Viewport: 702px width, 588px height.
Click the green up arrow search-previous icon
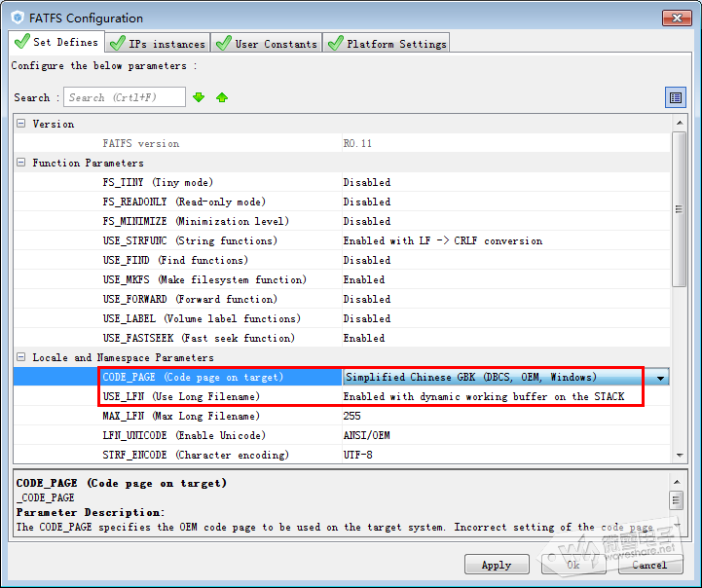[222, 97]
